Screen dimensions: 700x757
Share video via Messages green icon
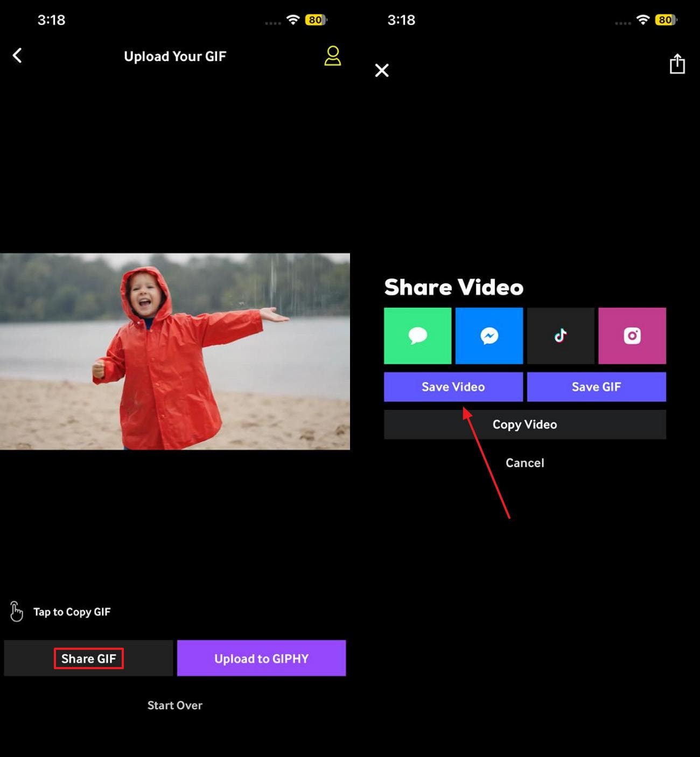tap(417, 336)
